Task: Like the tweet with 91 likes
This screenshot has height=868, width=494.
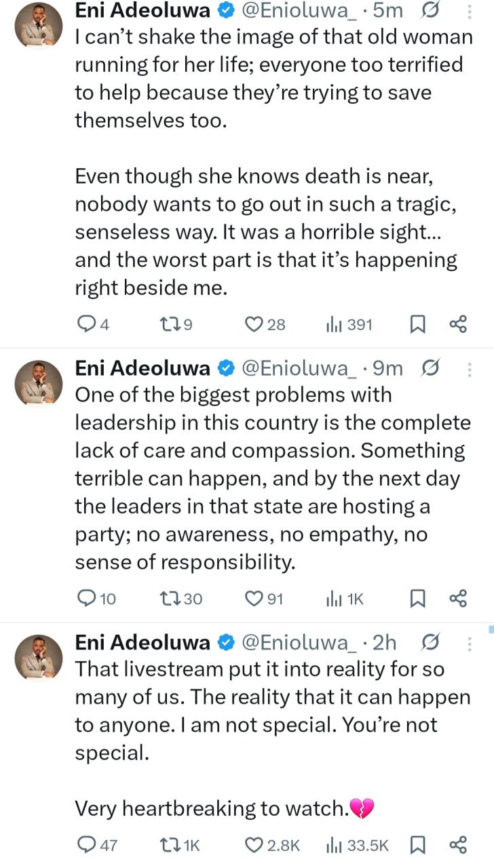Action: point(254,598)
